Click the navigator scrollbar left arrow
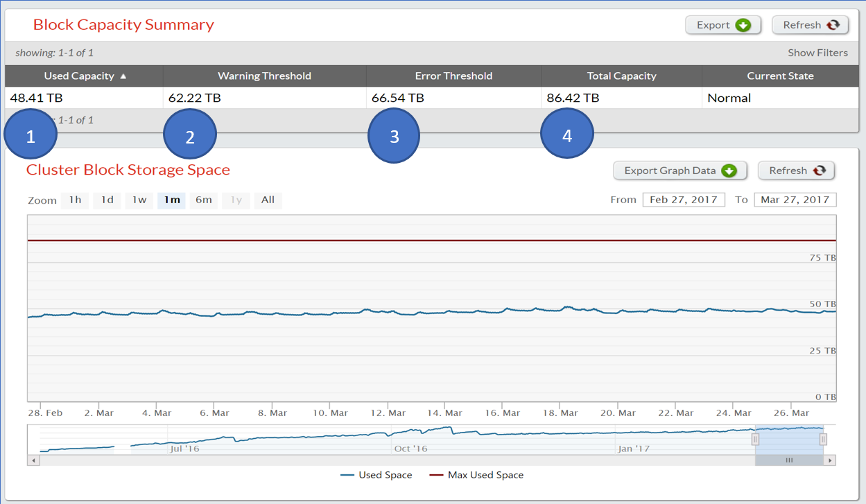The image size is (866, 504). pyautogui.click(x=33, y=460)
